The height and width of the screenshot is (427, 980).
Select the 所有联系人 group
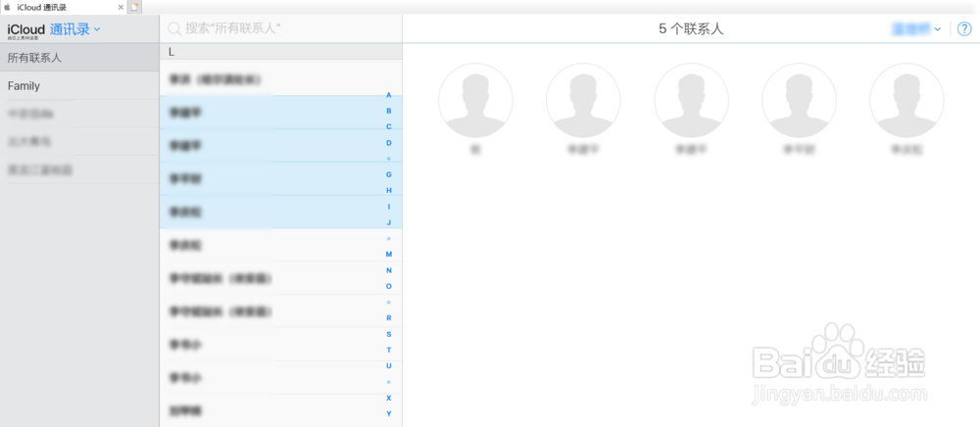pos(79,58)
